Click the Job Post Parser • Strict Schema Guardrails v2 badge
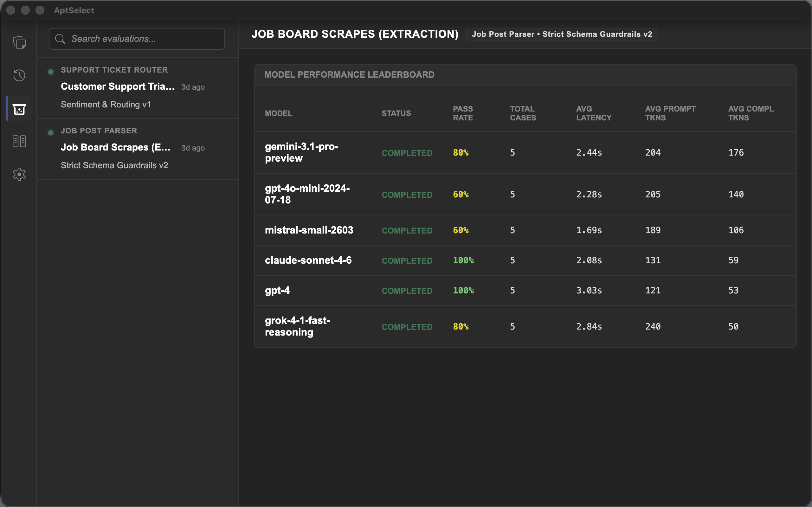The image size is (812, 507). 562,34
